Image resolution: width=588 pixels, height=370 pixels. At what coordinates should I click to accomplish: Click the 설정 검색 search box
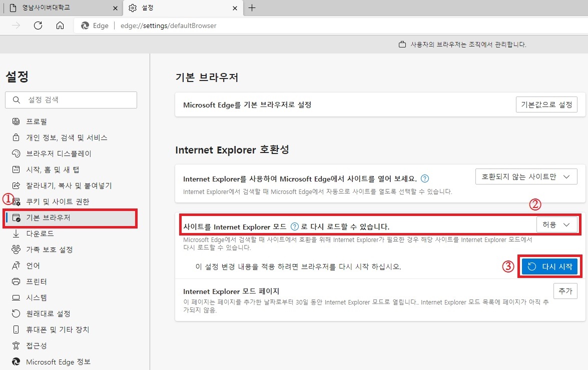[x=71, y=100]
